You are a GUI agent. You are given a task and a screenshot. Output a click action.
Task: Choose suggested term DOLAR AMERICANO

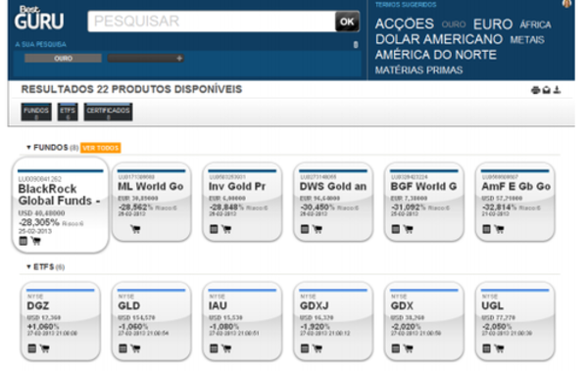[439, 39]
